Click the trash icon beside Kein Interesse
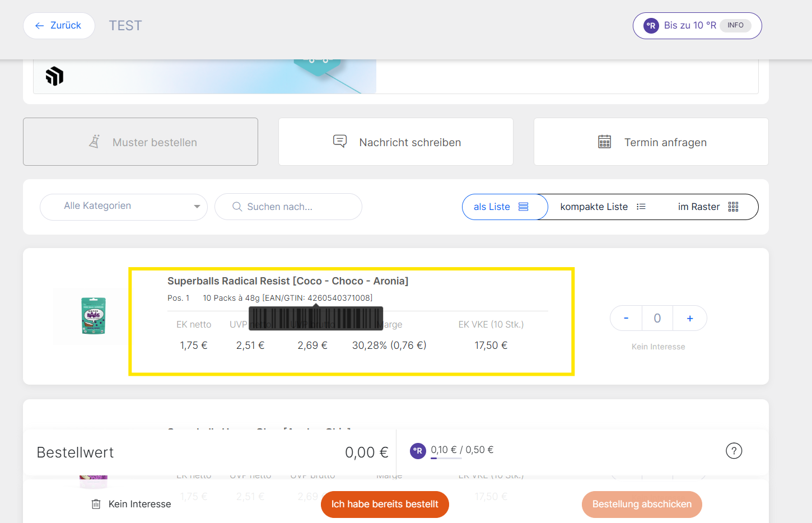Screen dimensions: 812x523 point(96,504)
